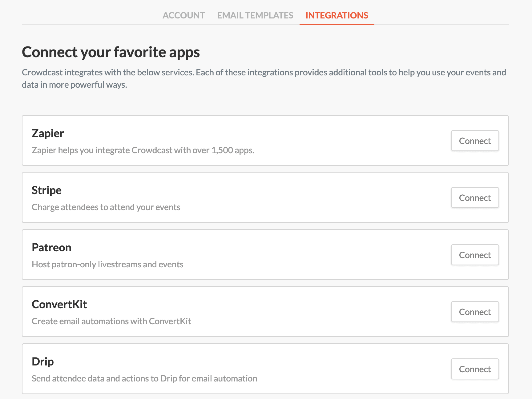Click the Stripe integration name
Screen dimensions: 532x399
(x=46, y=190)
